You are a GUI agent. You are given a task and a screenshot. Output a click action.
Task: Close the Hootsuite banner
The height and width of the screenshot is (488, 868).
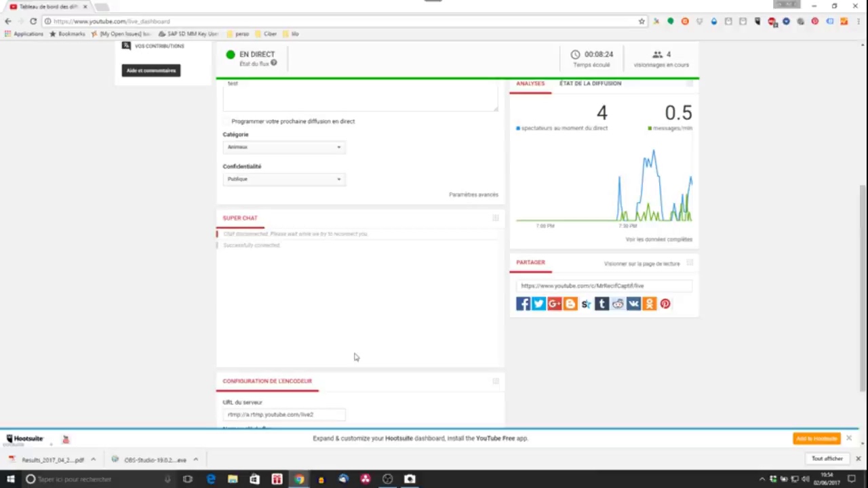(848, 439)
